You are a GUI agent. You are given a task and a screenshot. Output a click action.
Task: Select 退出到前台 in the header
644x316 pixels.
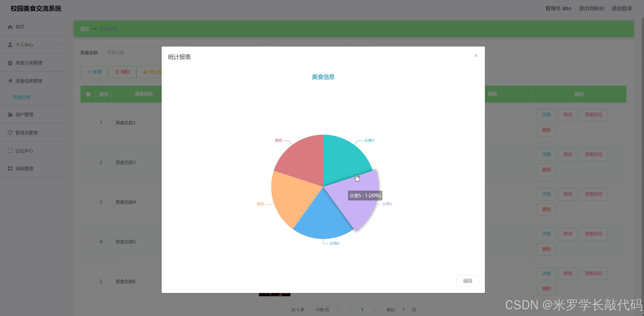[591, 8]
